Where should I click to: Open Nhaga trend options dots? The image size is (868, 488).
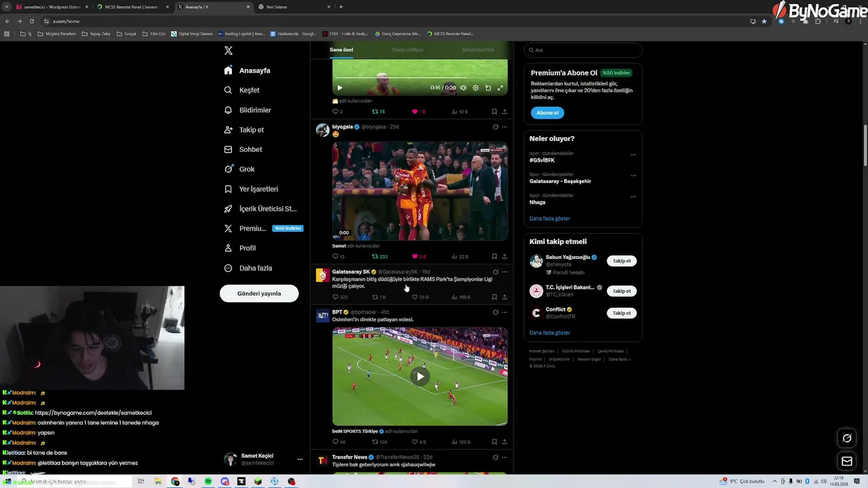[x=633, y=197]
